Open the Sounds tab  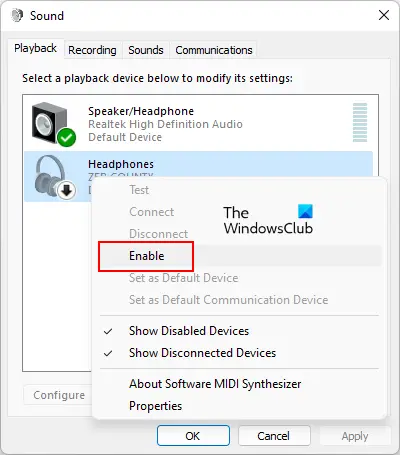point(146,50)
